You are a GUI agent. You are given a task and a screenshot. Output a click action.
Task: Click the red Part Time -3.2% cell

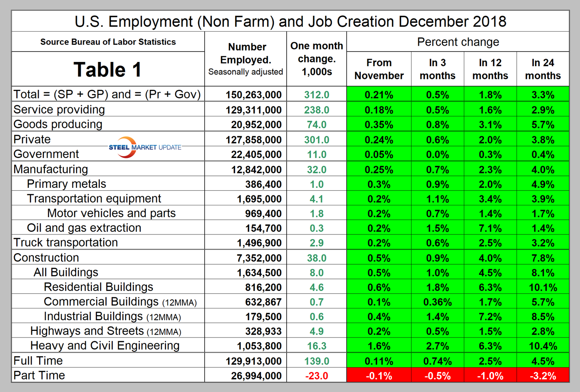tap(543, 376)
